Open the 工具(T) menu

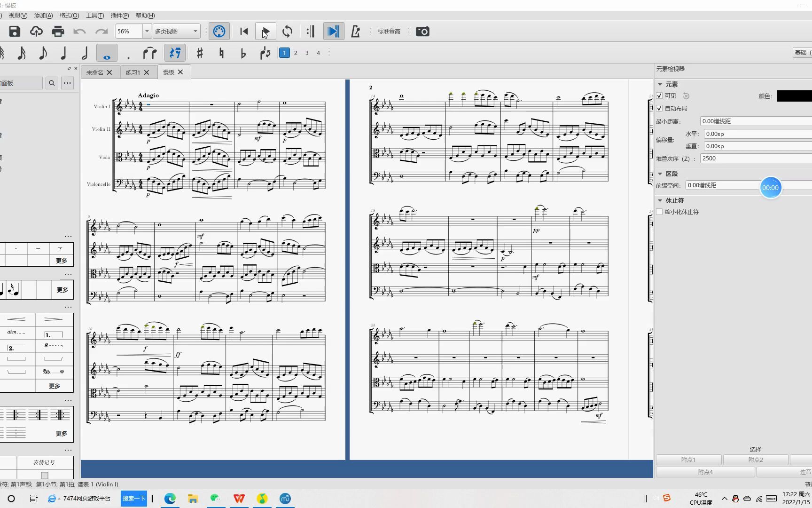click(x=95, y=16)
